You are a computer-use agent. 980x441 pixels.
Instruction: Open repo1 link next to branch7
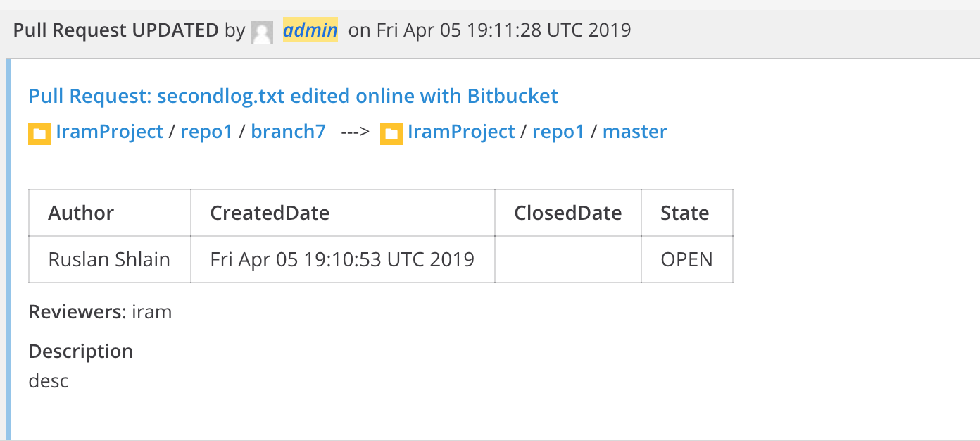pos(206,132)
